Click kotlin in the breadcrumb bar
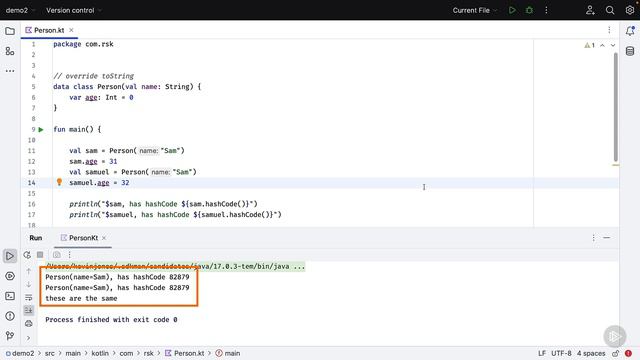The image size is (640, 360). click(x=100, y=353)
